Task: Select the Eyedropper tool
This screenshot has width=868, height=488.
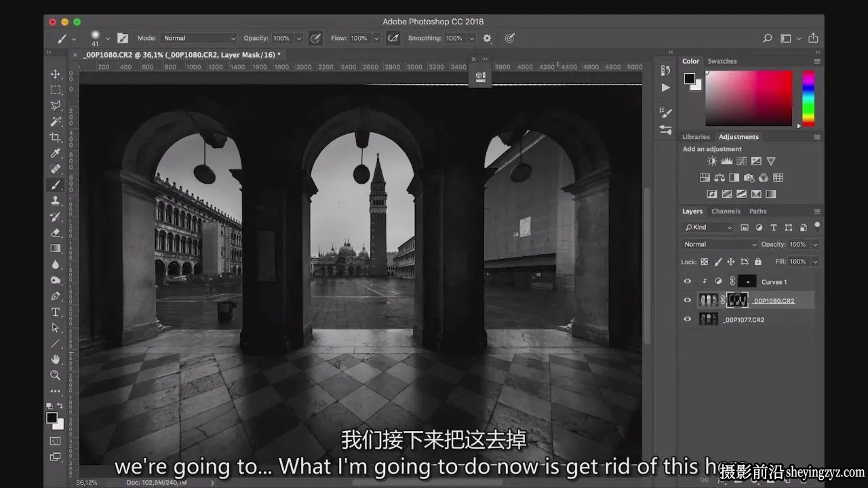Action: click(56, 153)
